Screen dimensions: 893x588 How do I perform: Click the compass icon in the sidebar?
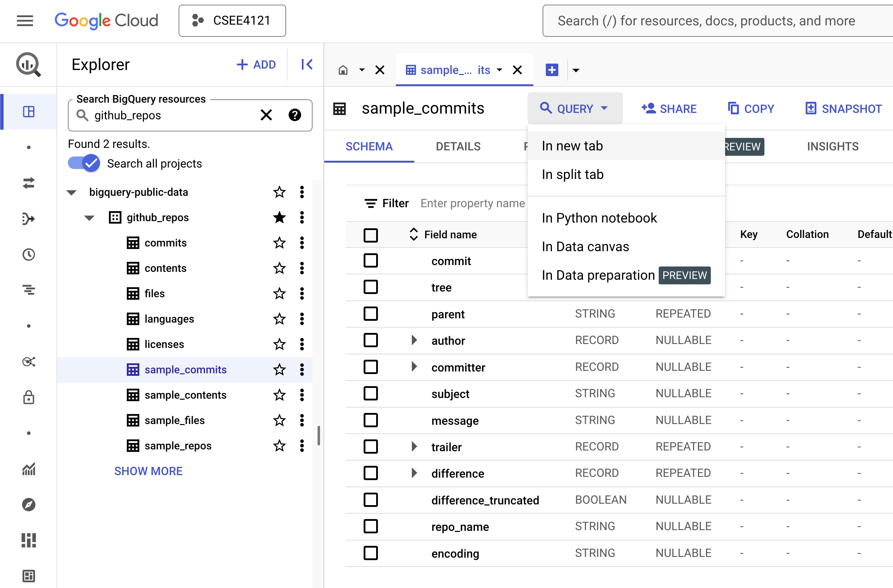[x=28, y=504]
